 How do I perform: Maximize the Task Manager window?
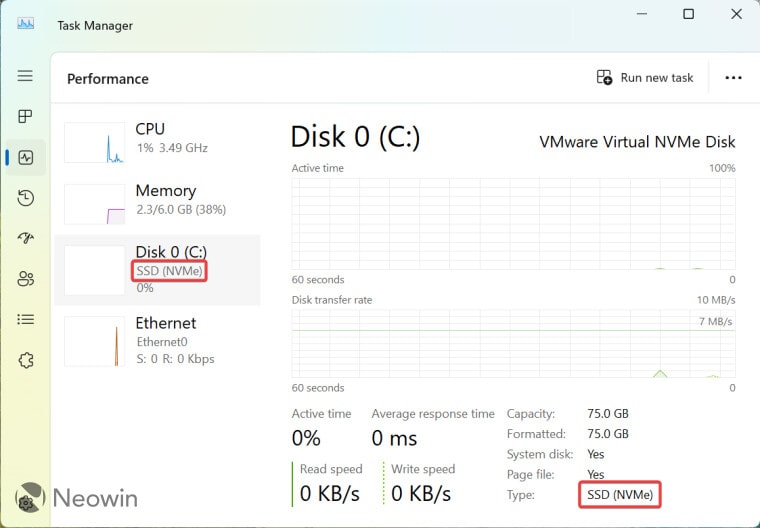(688, 14)
